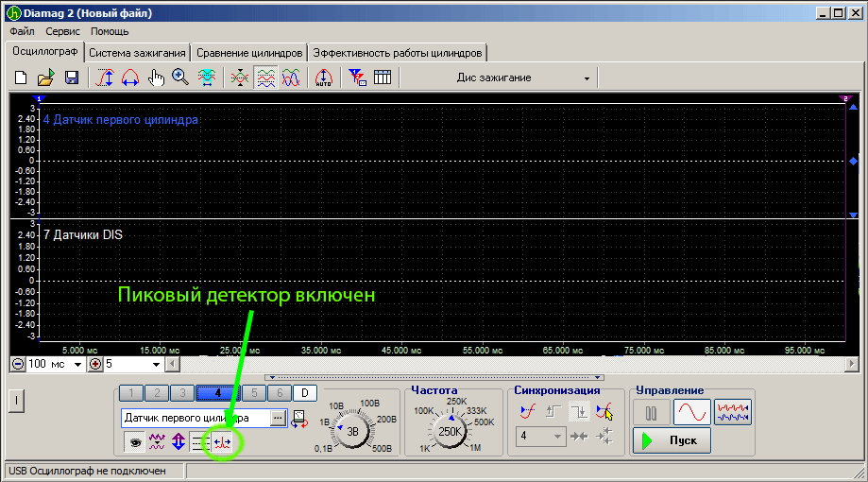The width and height of the screenshot is (868, 482).
Task: Open the sync channel dropdown showing 4
Action: pos(541,437)
